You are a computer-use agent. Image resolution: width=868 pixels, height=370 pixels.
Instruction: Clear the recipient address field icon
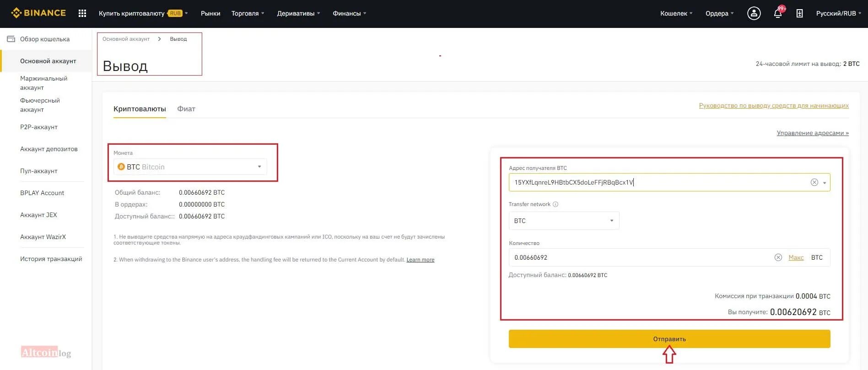tap(814, 182)
